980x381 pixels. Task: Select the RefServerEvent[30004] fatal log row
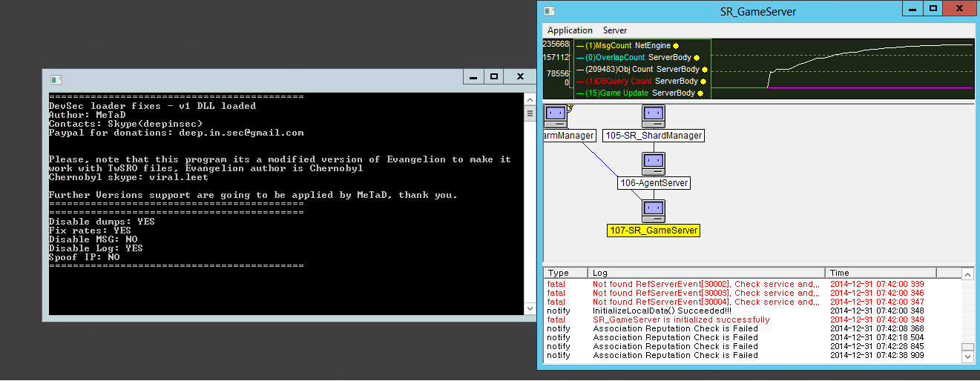(752, 302)
